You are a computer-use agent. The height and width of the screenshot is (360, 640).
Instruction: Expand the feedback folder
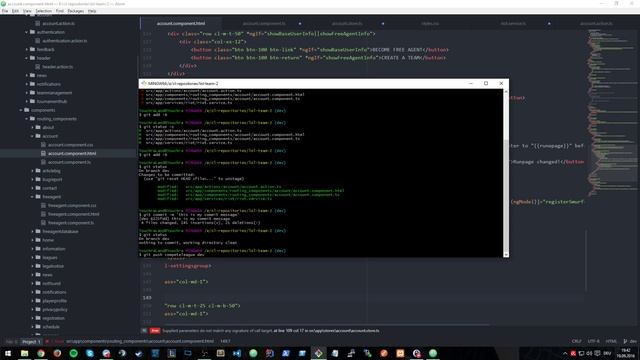(27, 49)
